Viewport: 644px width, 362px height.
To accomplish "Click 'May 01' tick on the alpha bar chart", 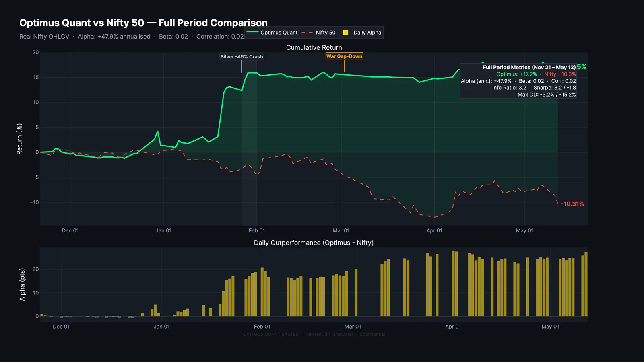I will coord(550,327).
